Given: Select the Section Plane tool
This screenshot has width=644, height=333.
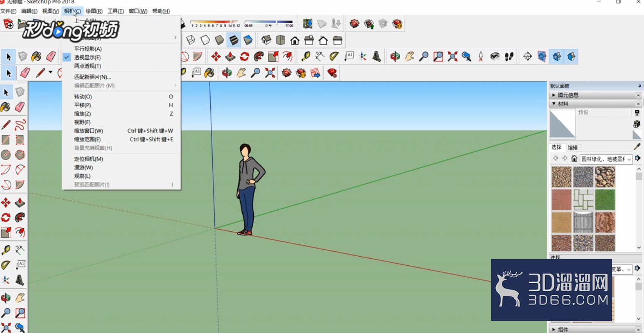Looking at the screenshot, I should click(528, 56).
